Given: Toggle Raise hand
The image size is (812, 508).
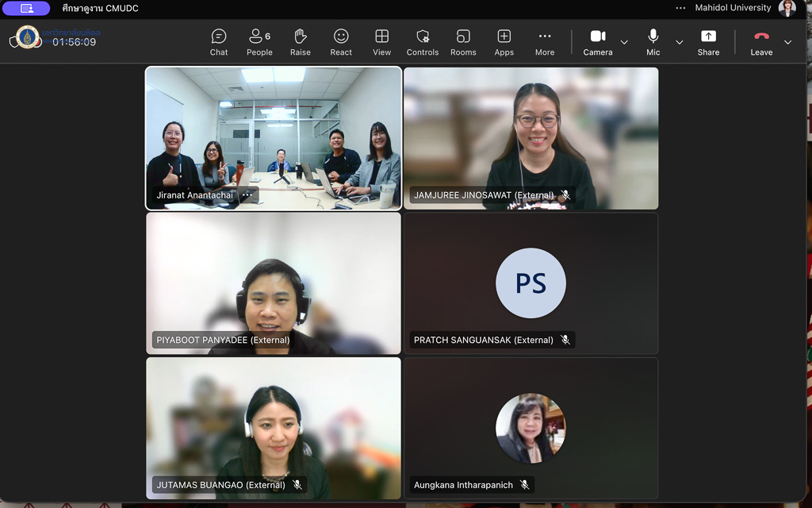Looking at the screenshot, I should 301,42.
